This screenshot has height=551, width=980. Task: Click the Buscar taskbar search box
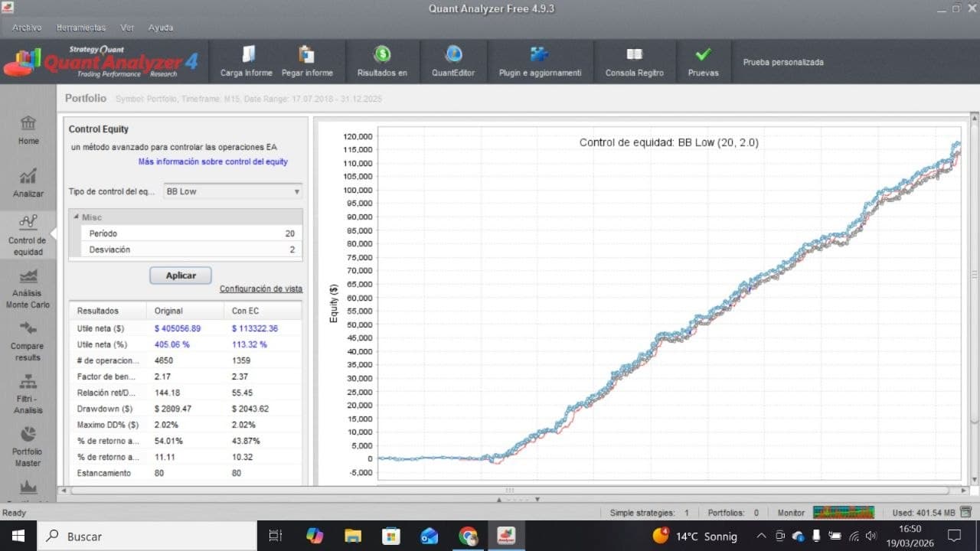(x=146, y=536)
